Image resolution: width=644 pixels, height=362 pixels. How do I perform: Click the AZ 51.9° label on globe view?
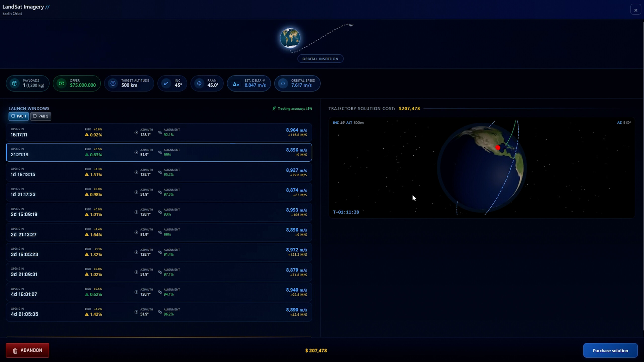tap(624, 123)
